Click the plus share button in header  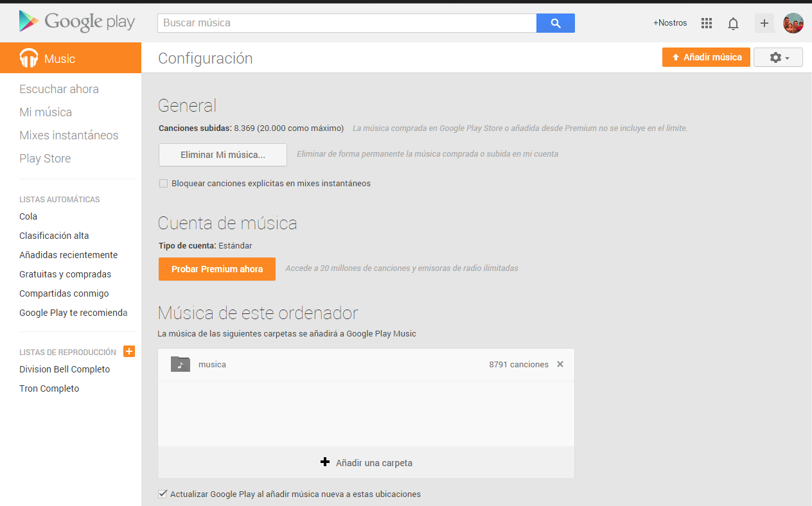(x=764, y=23)
